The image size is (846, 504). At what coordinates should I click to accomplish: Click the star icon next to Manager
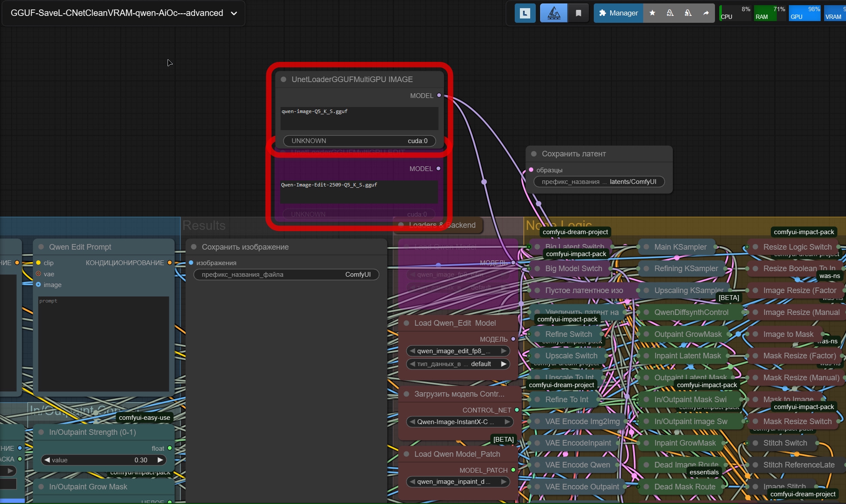(x=652, y=13)
